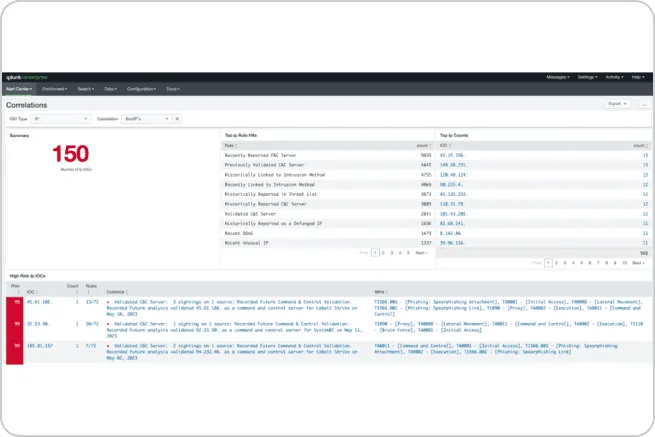
Task: Go to page 3 of Top Ip Counts
Action: [x=565, y=263]
